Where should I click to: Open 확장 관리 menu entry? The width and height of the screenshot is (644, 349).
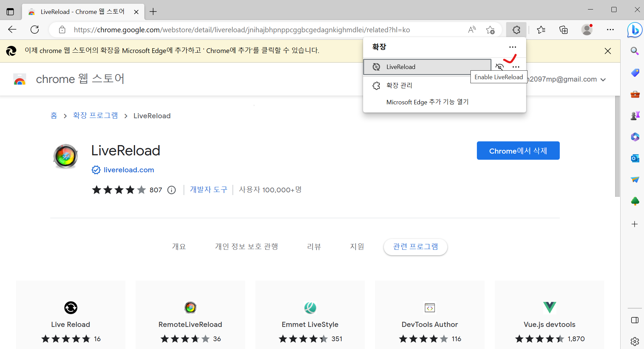click(x=445, y=85)
